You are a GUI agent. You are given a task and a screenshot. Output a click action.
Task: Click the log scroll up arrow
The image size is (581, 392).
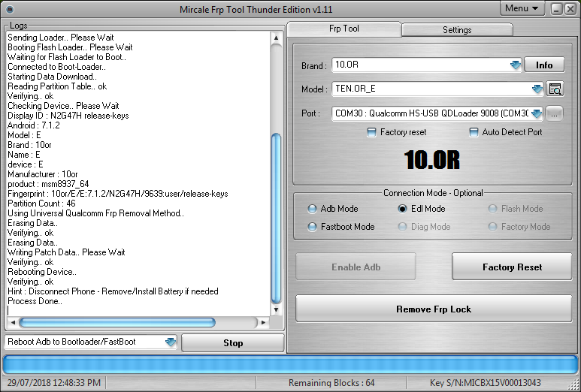[x=276, y=38]
